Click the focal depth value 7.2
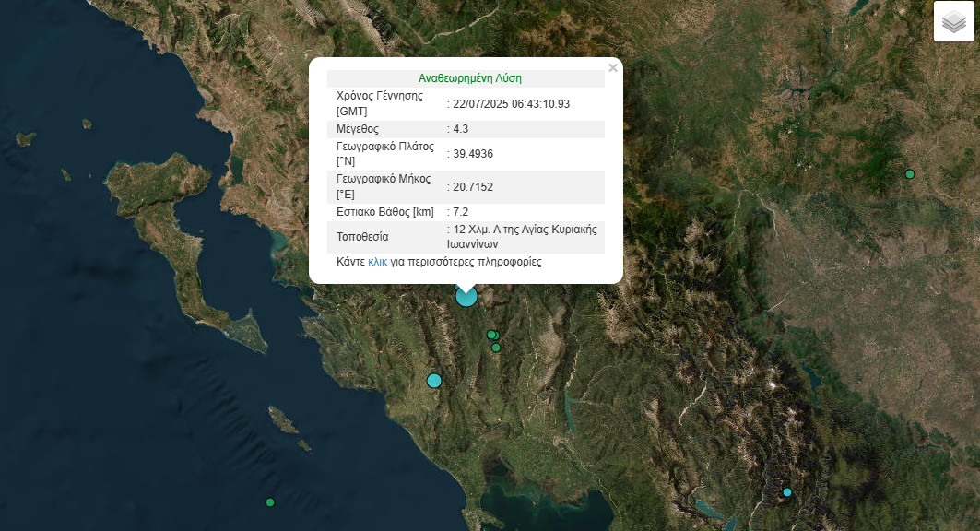 point(461,212)
